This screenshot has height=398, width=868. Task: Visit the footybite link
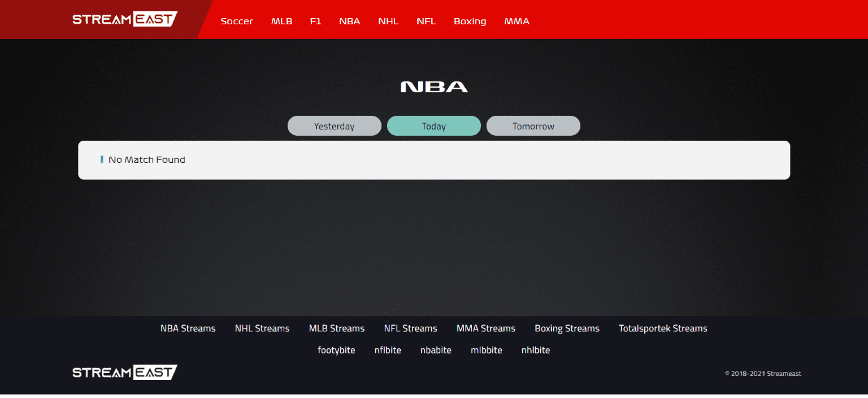[336, 350]
